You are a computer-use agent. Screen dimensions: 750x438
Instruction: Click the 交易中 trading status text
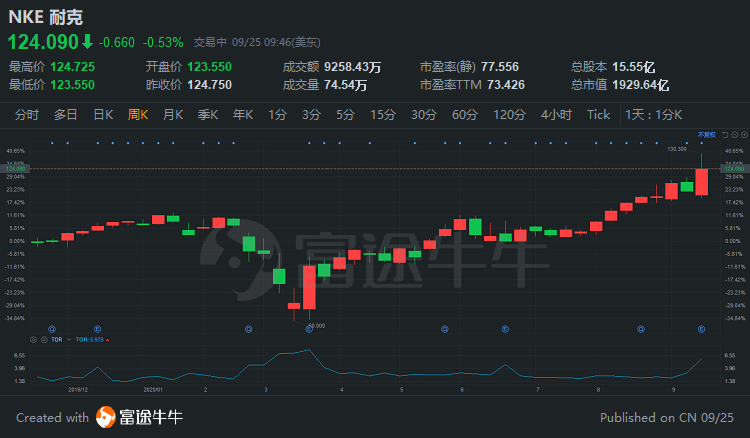point(210,43)
